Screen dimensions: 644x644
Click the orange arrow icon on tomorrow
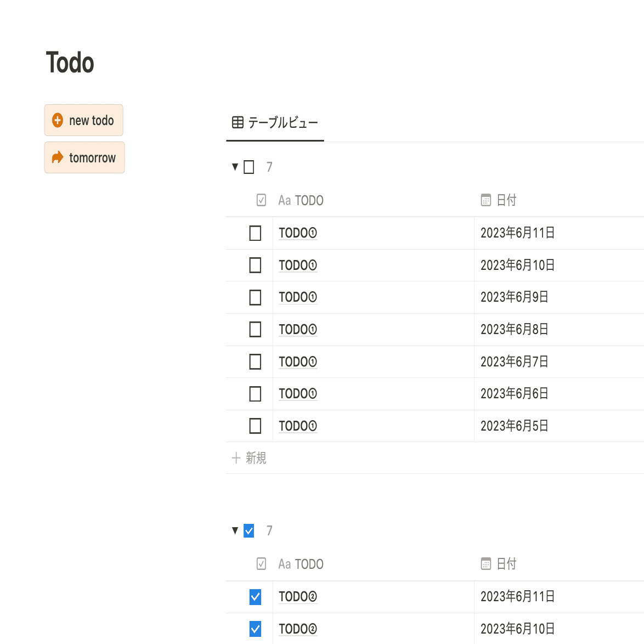pos(58,157)
